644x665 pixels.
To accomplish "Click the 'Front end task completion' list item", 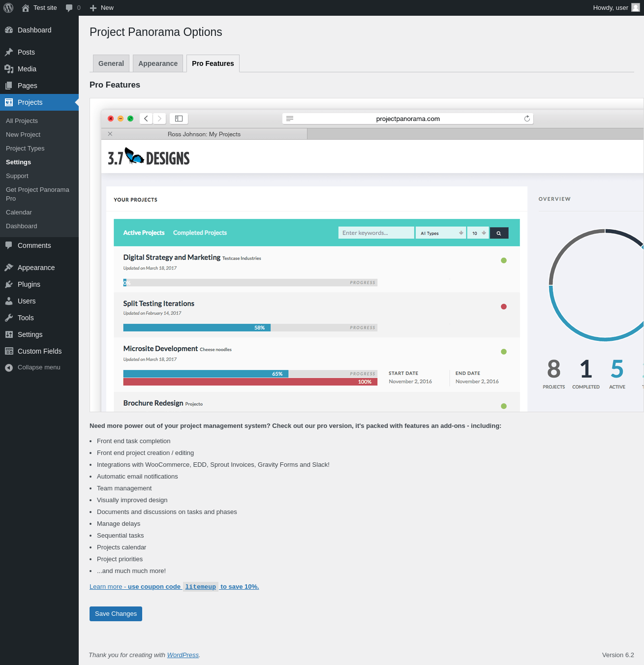I will point(134,441).
